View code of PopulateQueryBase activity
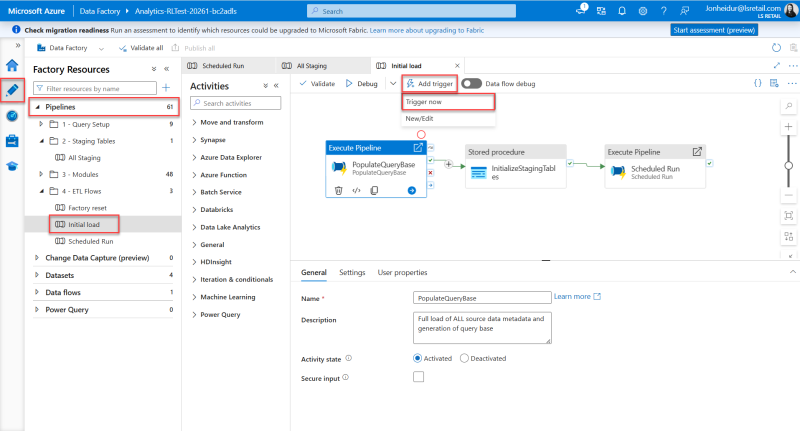Viewport: 800px width, 431px height. [x=356, y=190]
